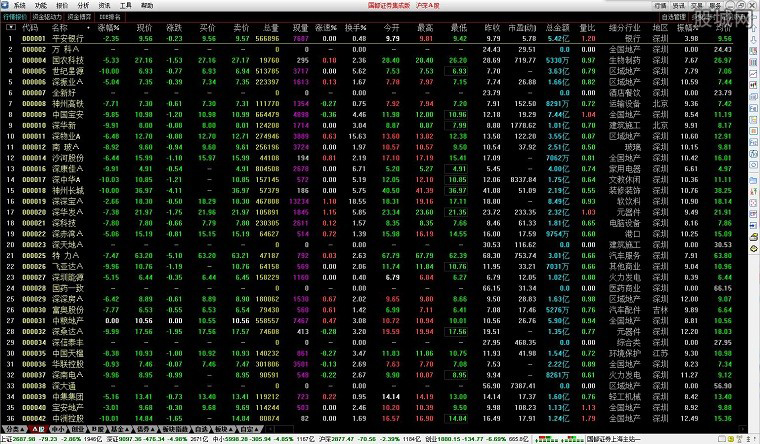Screen dimensions: 760x444
Task: Select stock row 000025 特力A
Action: pyautogui.click(x=368, y=255)
